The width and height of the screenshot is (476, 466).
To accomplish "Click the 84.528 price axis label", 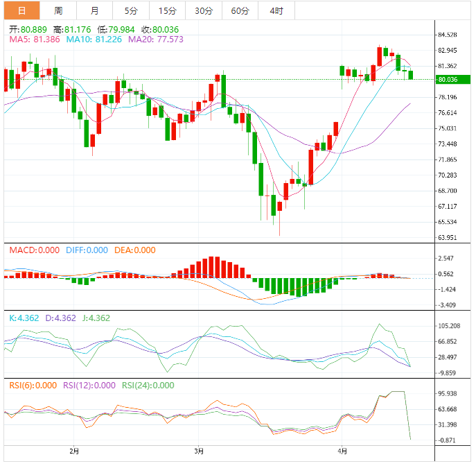I will point(448,35).
